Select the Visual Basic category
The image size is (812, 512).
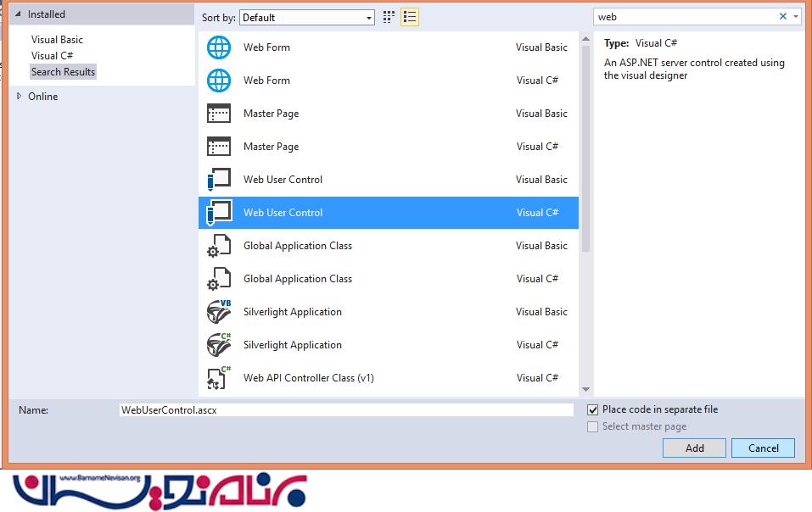coord(57,40)
